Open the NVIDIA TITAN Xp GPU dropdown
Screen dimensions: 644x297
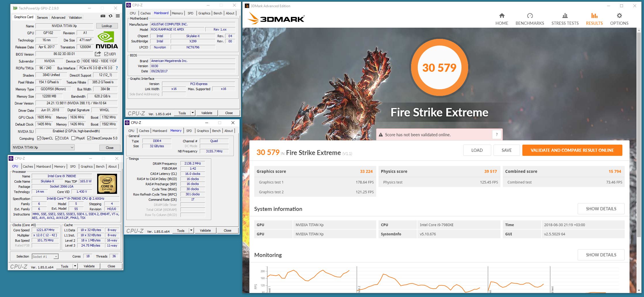pos(43,147)
